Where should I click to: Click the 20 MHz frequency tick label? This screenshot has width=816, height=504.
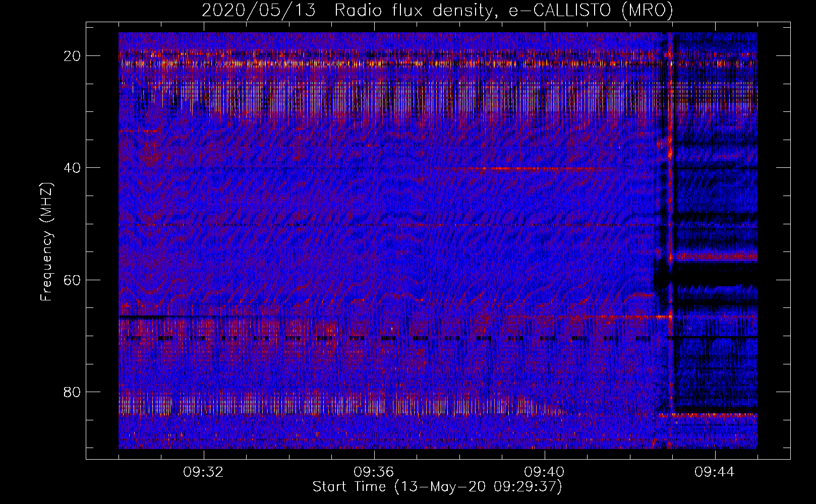click(73, 56)
